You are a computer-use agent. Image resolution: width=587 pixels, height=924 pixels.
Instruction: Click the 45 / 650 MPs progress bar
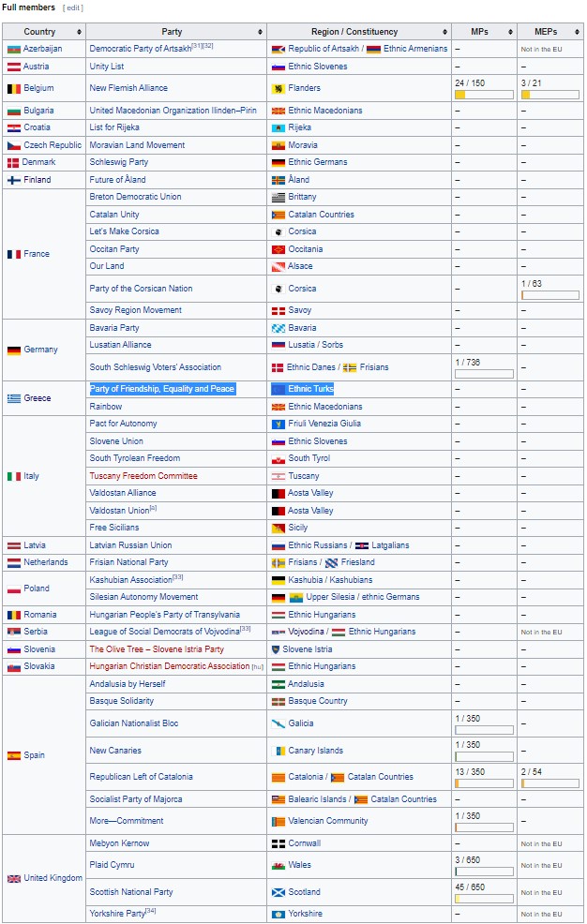[x=485, y=900]
